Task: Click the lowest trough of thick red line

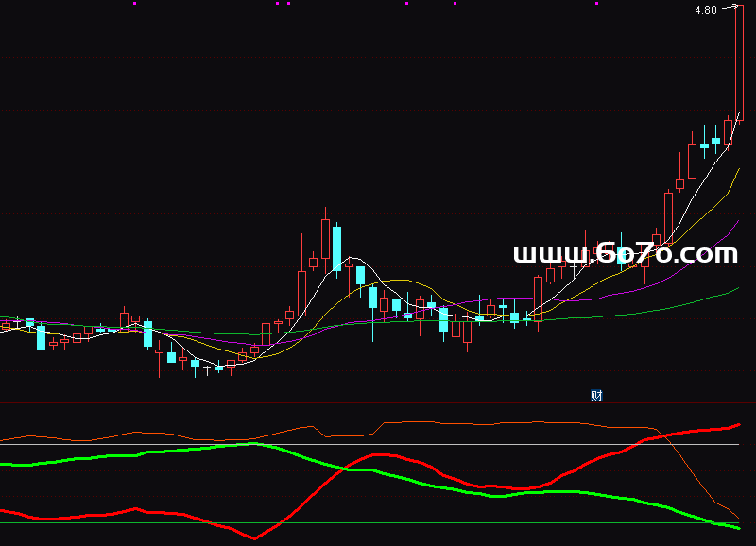Action: (254, 538)
